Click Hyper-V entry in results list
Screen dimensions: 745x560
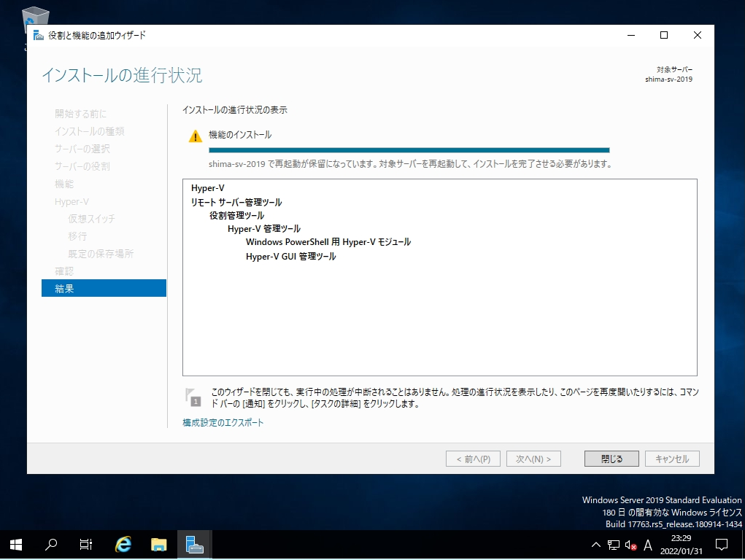208,188
